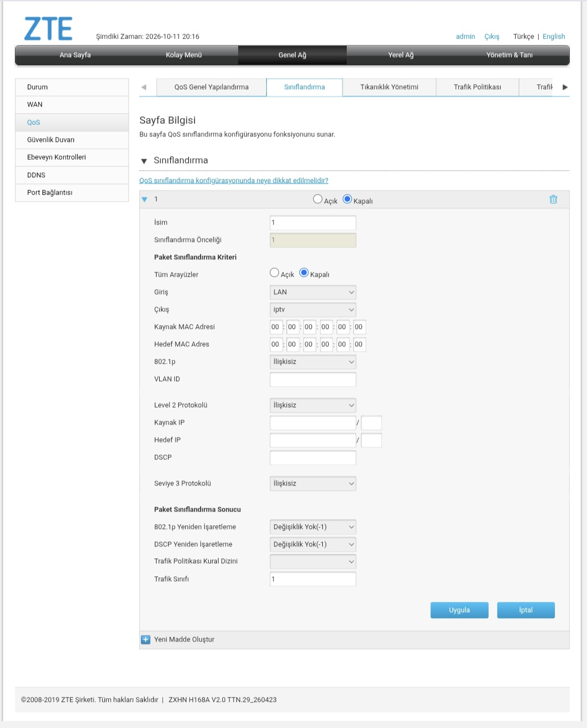Image resolution: width=587 pixels, height=728 pixels.
Task: Click last octet of Hedef MAC Adres
Action: 359,345
